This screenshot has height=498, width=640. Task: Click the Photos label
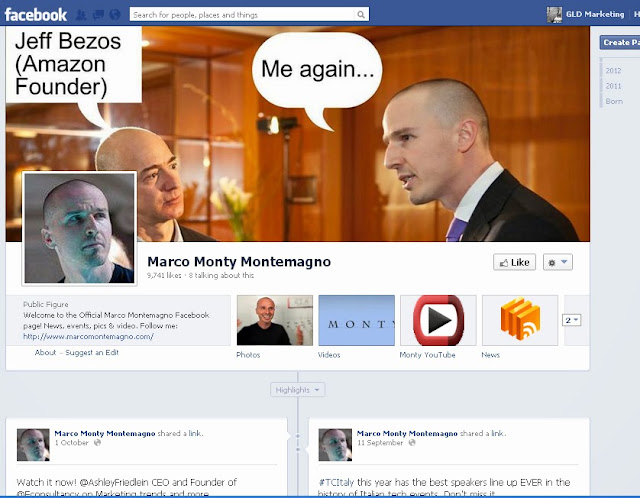coord(248,355)
